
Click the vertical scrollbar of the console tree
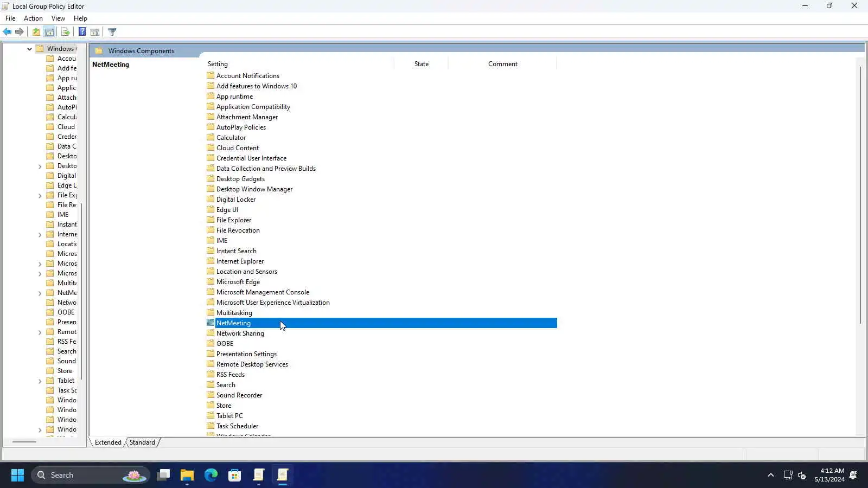81,291
